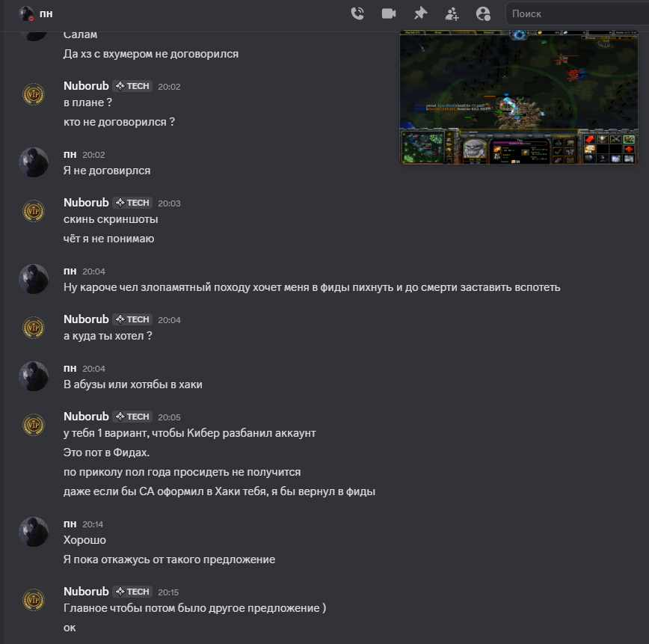The height and width of the screenshot is (644, 649).
Task: Select the TECH tag at 20:15
Action: tap(132, 592)
